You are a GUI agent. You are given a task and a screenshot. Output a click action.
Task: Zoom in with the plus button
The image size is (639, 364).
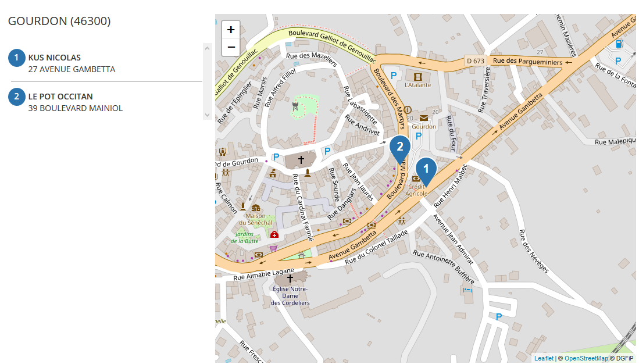point(231,30)
